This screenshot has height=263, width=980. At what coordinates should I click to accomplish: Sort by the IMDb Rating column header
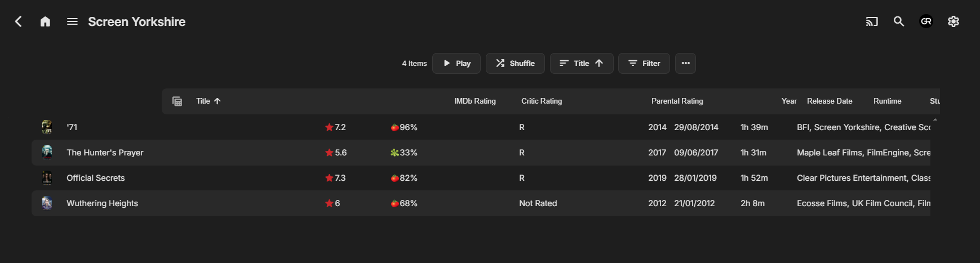click(475, 101)
